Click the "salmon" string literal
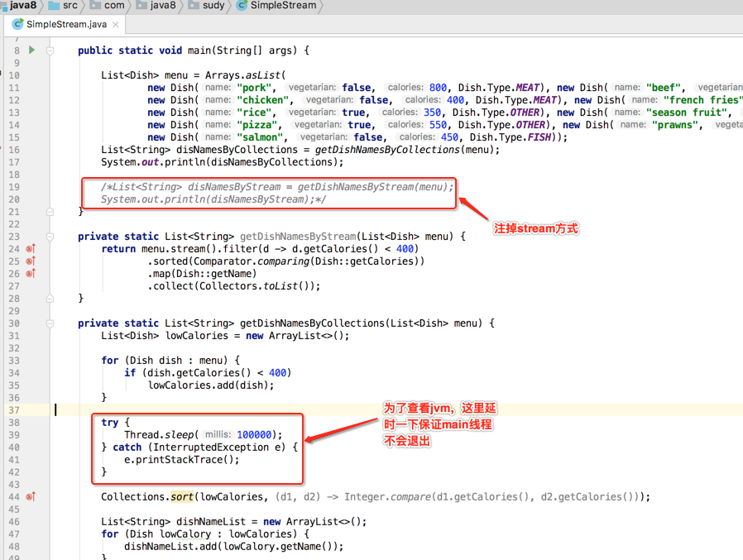743x560 pixels. tap(260, 137)
